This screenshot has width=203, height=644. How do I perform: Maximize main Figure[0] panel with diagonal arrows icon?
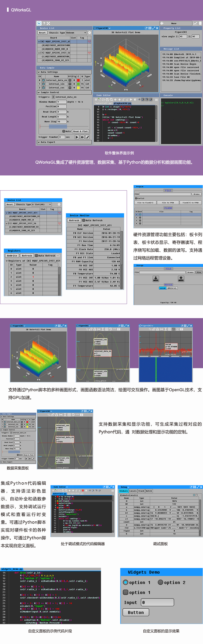pyautogui.click(x=154, y=28)
